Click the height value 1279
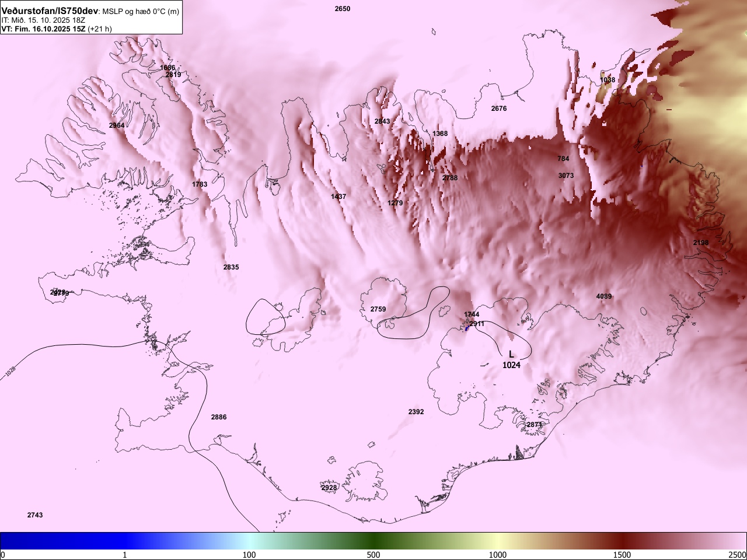This screenshot has width=747, height=560. point(395,203)
